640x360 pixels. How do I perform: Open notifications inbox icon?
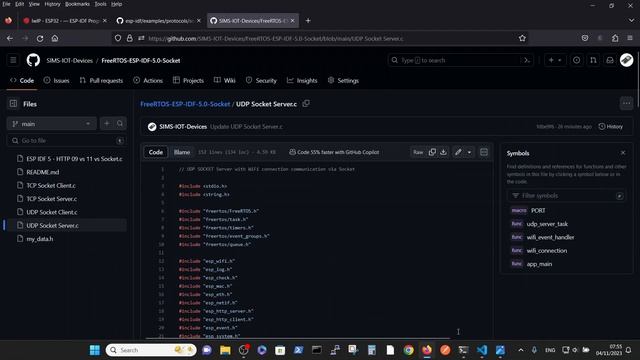click(610, 60)
